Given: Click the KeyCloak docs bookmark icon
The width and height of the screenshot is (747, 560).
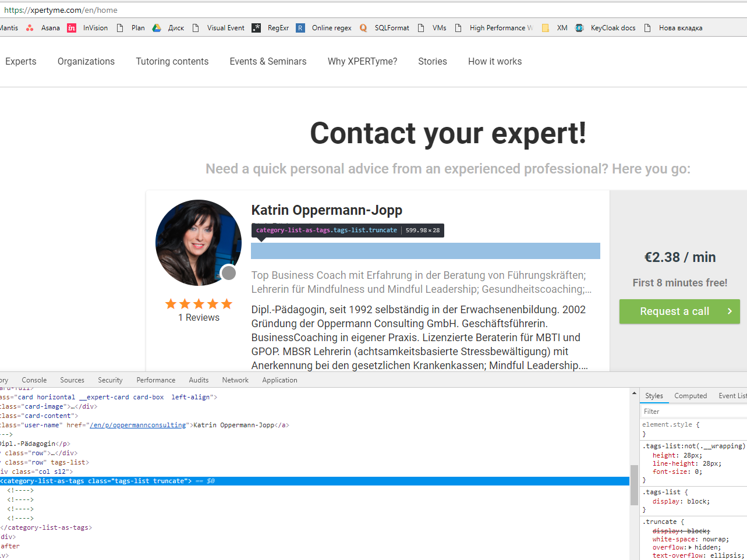Looking at the screenshot, I should 579,28.
